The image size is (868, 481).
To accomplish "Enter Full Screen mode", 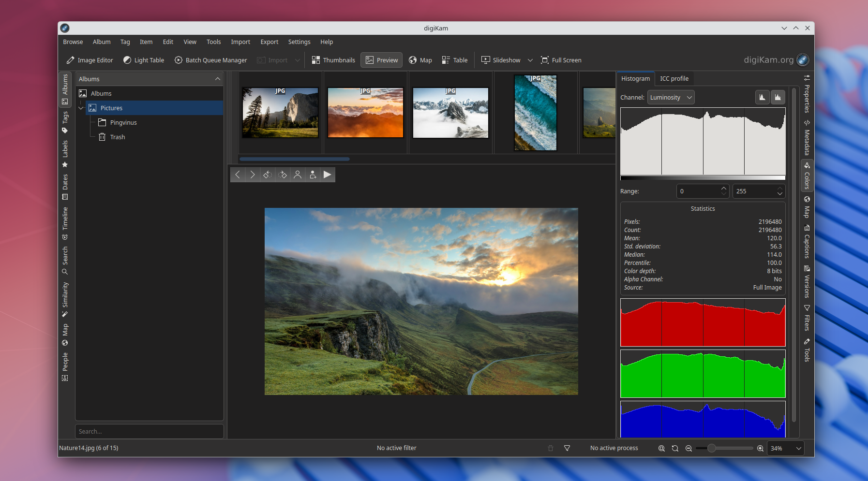I will 561,60.
